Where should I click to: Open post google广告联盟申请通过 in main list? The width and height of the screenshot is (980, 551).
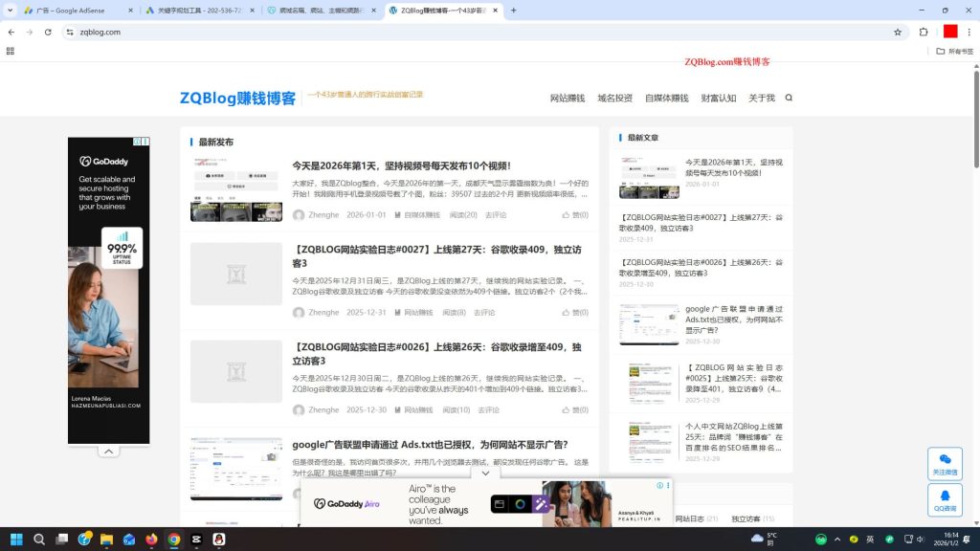(430, 444)
